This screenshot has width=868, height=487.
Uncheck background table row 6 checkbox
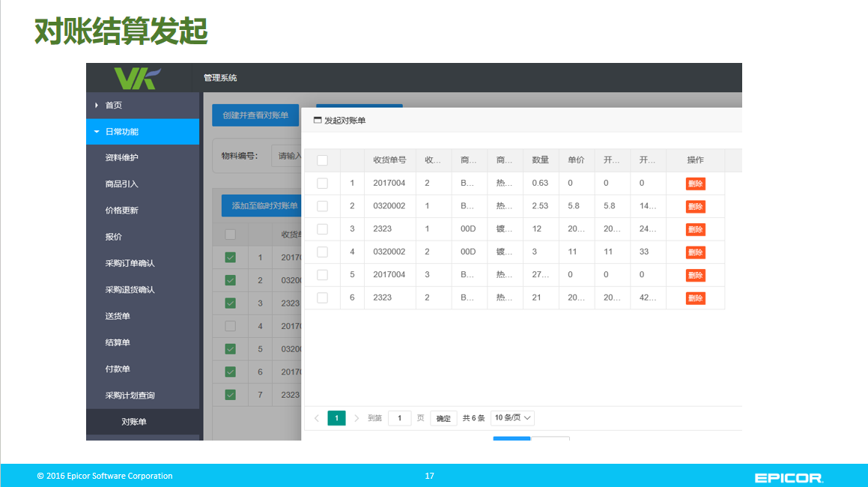[230, 372]
